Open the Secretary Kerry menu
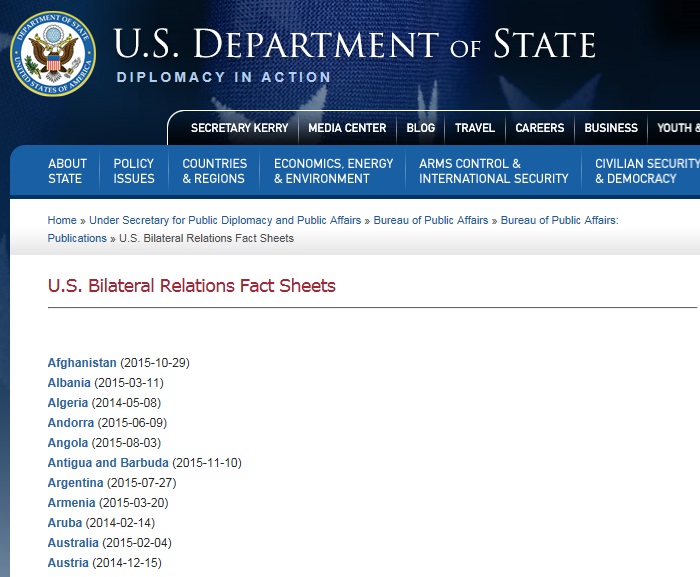Image resolution: width=700 pixels, height=577 pixels. coord(239,128)
